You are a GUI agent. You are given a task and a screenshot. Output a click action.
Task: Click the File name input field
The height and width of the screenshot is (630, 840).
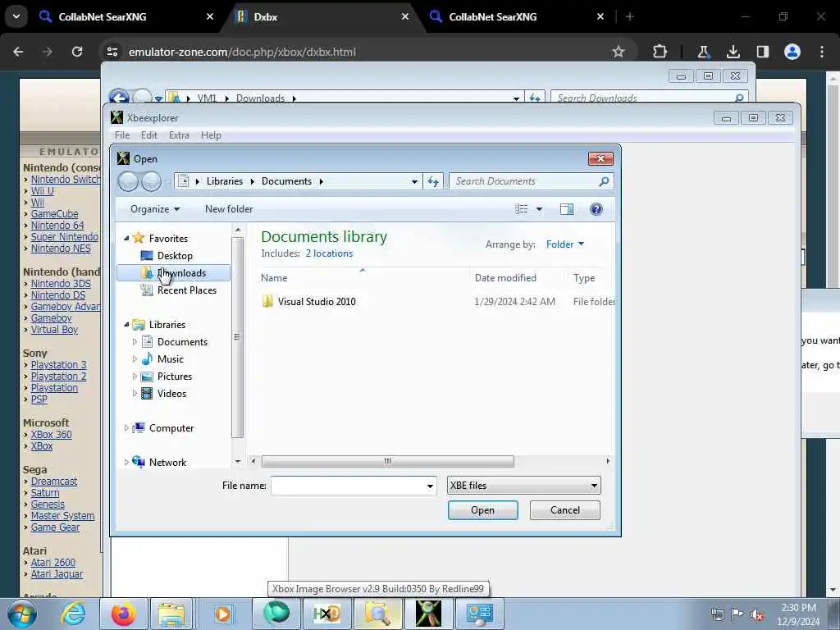tap(348, 486)
